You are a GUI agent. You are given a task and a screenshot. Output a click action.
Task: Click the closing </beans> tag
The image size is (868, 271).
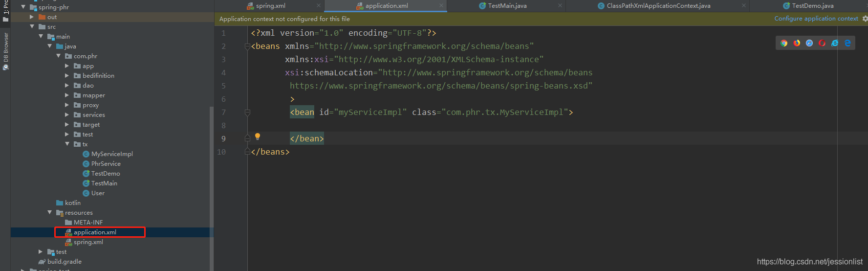tap(270, 152)
